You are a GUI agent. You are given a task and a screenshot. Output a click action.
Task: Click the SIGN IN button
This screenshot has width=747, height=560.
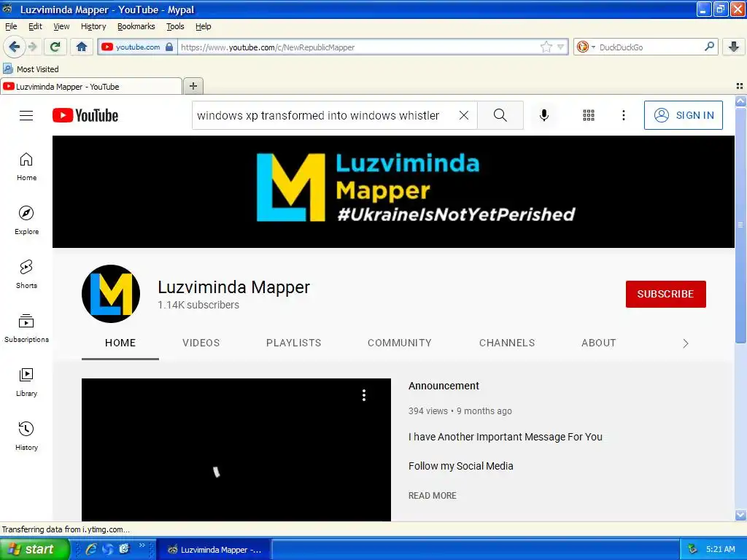pyautogui.click(x=683, y=115)
